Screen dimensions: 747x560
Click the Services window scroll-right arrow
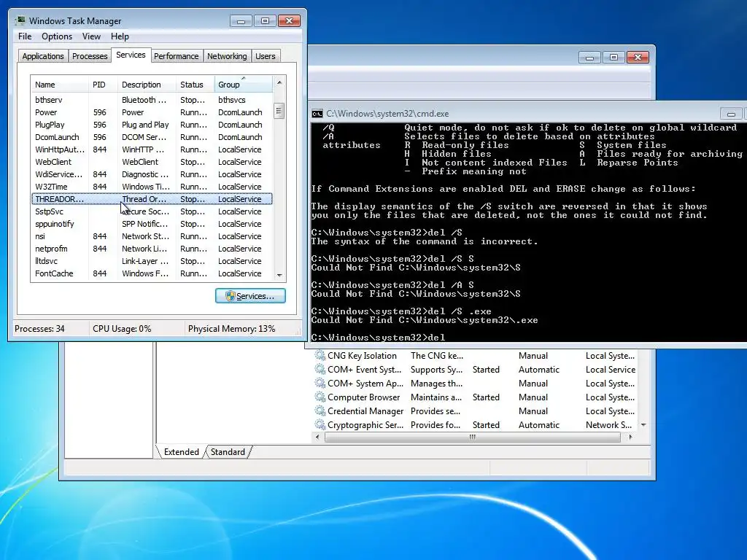[x=630, y=437]
